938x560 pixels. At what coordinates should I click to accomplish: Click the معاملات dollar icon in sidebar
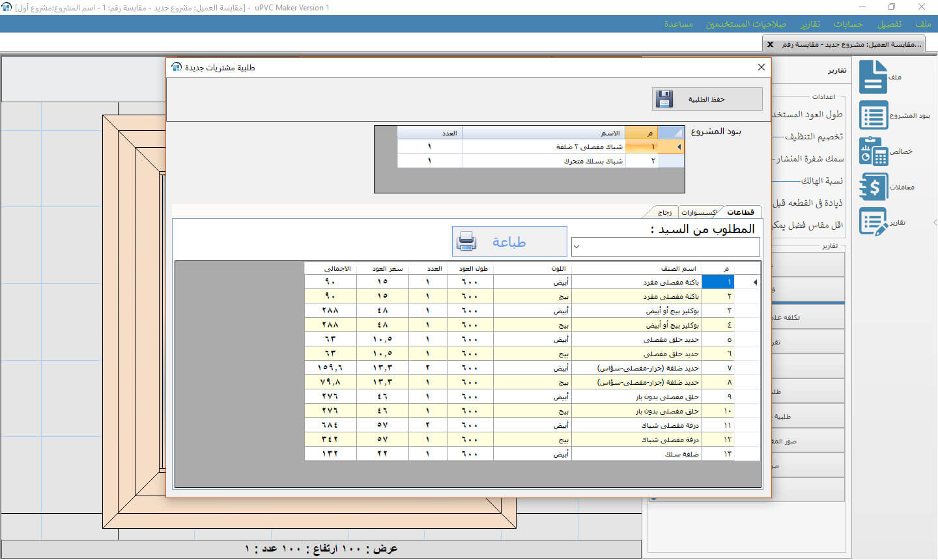tap(873, 187)
